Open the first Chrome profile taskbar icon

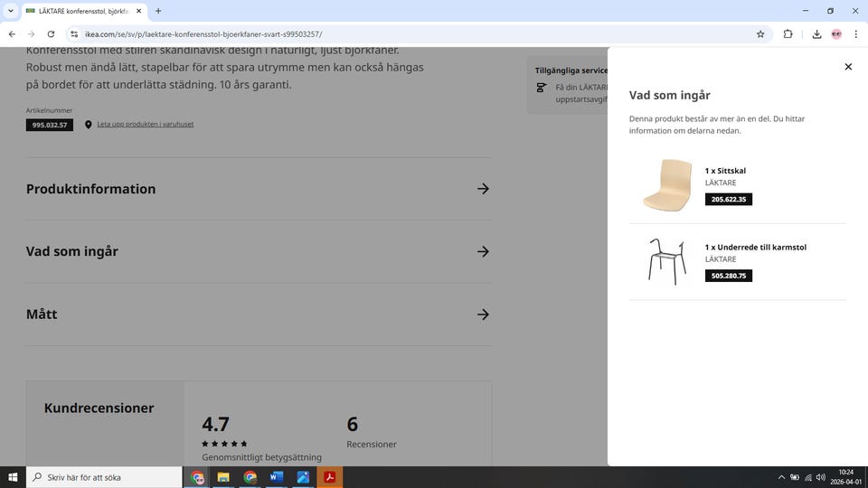pyautogui.click(x=196, y=477)
